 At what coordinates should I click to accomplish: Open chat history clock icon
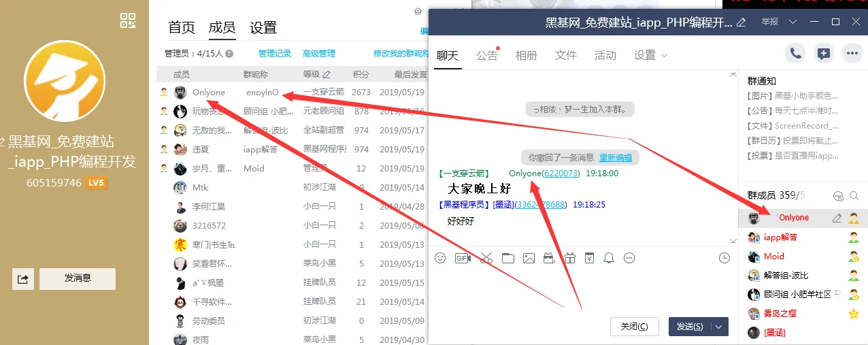pos(724,258)
